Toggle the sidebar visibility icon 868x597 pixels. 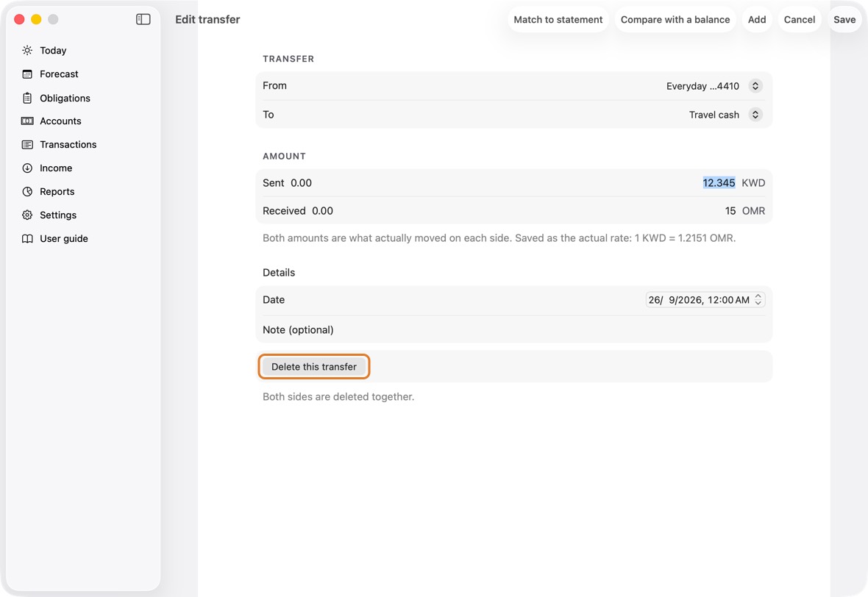pyautogui.click(x=143, y=19)
